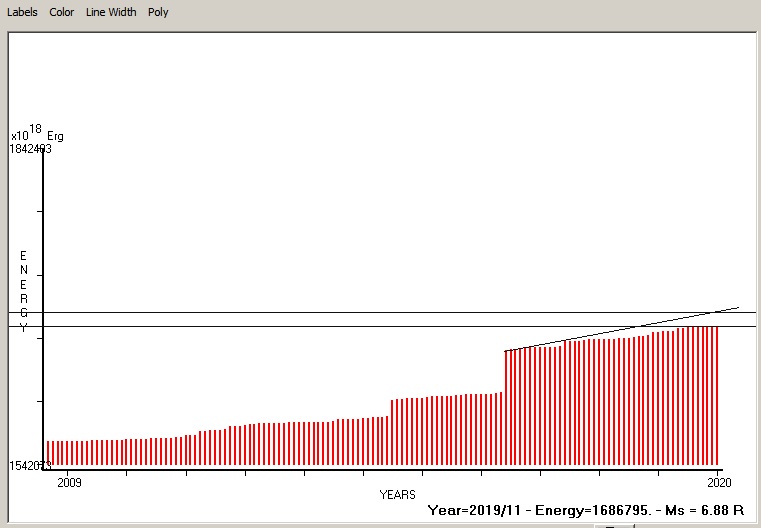This screenshot has width=761, height=528.
Task: Click the Ms = 6.88 R magnitude readout
Action: coord(700,510)
